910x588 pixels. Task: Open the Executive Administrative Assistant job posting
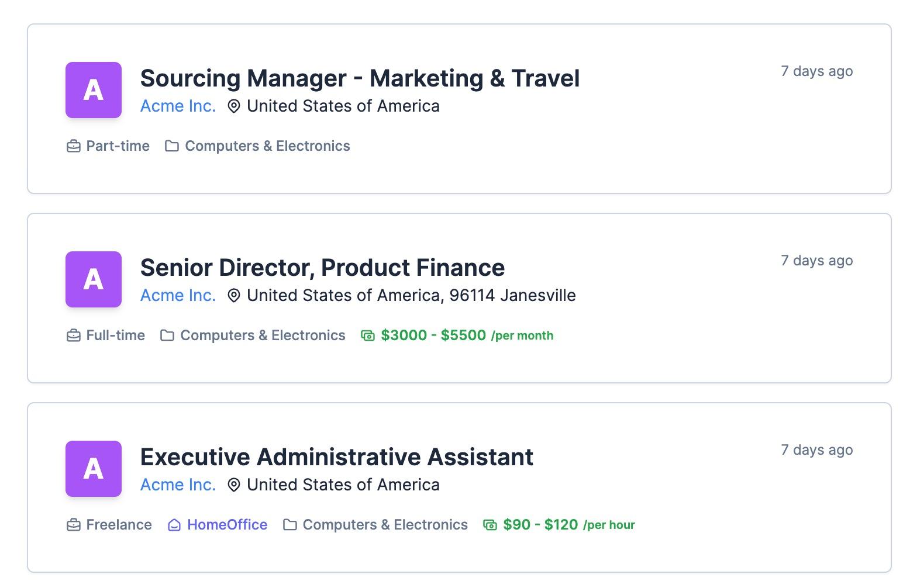click(336, 457)
